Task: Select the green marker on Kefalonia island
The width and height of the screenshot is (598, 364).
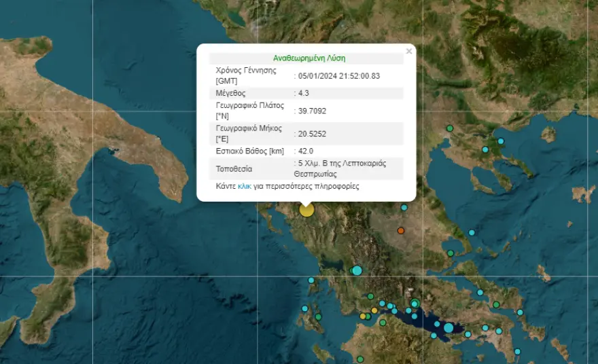Action: coord(317,316)
